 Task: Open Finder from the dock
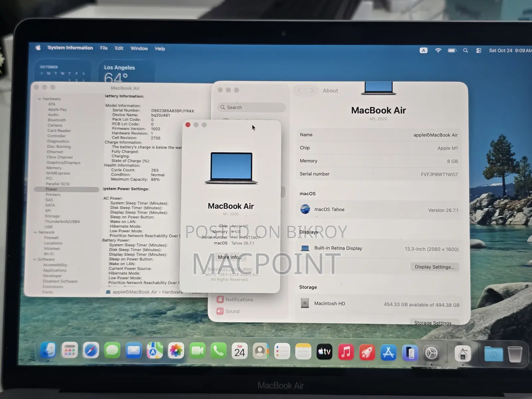click(49, 350)
